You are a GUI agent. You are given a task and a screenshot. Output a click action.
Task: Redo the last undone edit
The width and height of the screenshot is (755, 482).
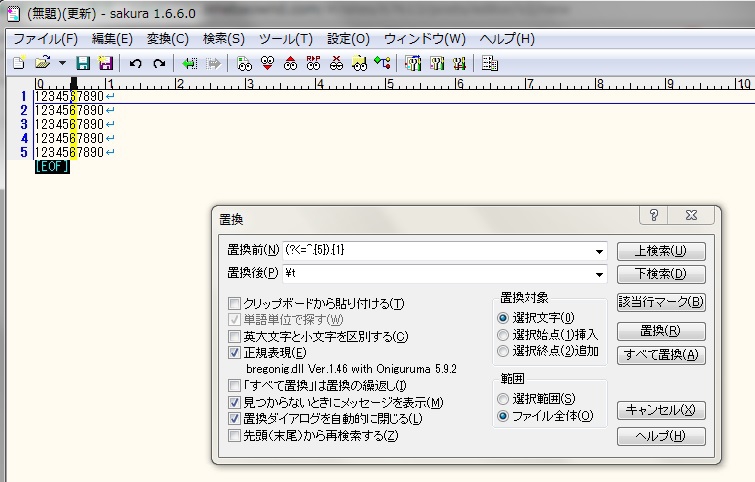159,63
